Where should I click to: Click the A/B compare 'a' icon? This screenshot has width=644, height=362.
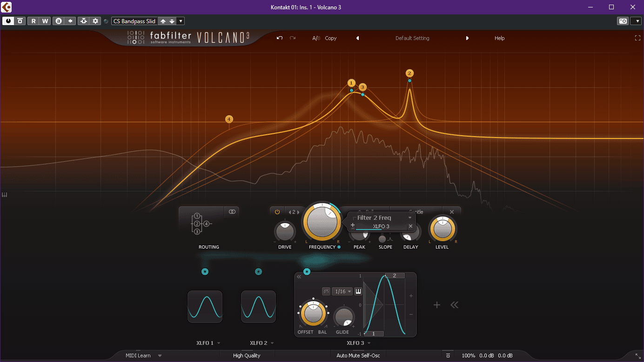coord(58,21)
